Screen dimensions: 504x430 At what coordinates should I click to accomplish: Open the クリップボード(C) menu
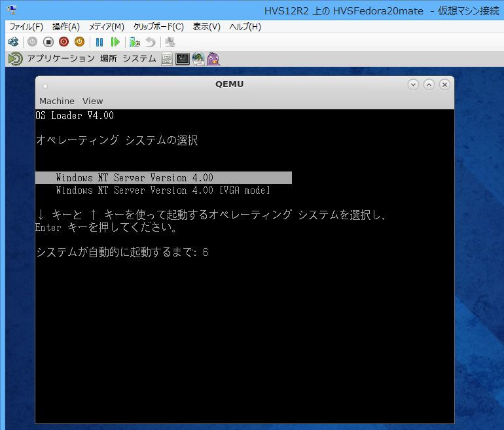pos(158,27)
